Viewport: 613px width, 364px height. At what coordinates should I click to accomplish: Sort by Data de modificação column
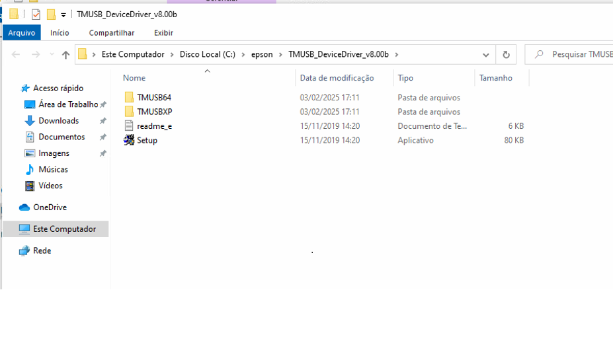click(337, 78)
